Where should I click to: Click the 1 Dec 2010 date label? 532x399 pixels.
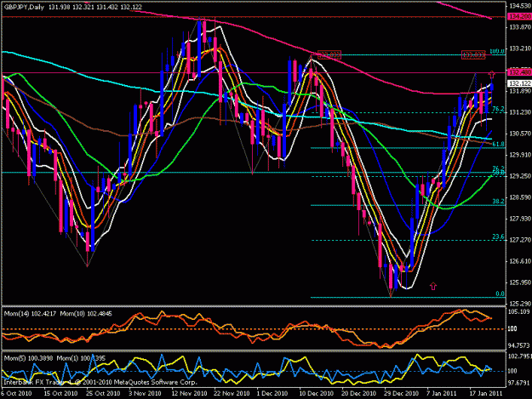(272, 394)
